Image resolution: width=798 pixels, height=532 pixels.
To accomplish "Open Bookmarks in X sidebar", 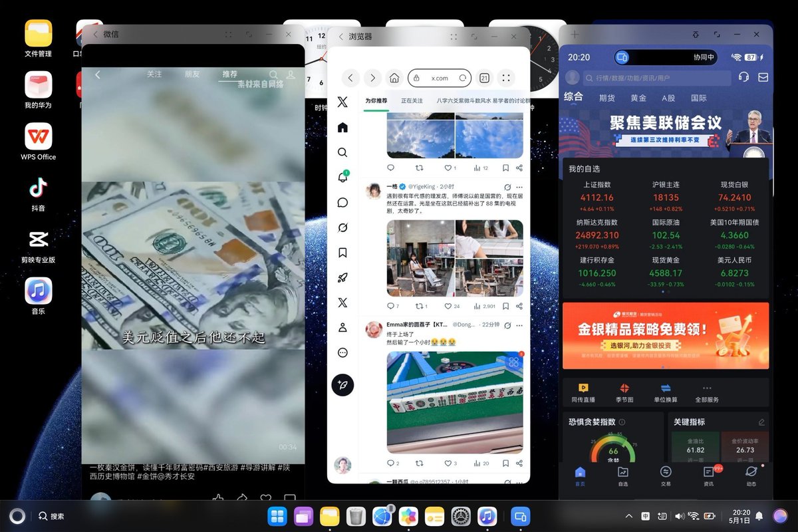I will (x=342, y=253).
